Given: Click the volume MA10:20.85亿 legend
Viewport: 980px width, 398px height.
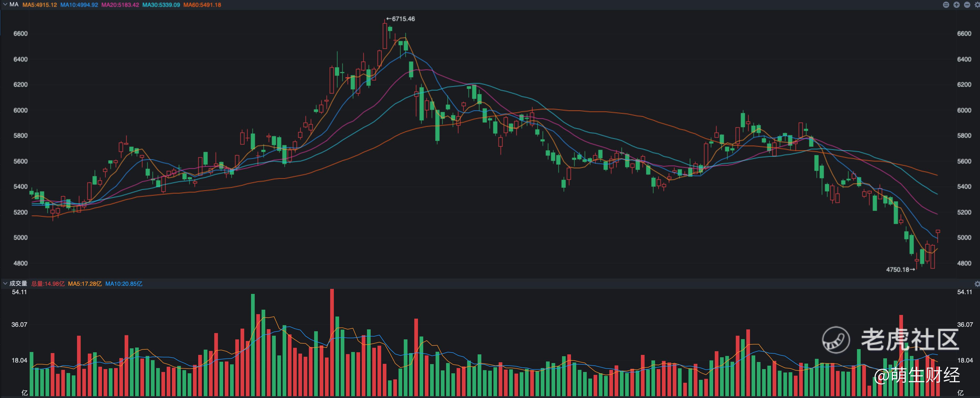Looking at the screenshot, I should click(124, 284).
